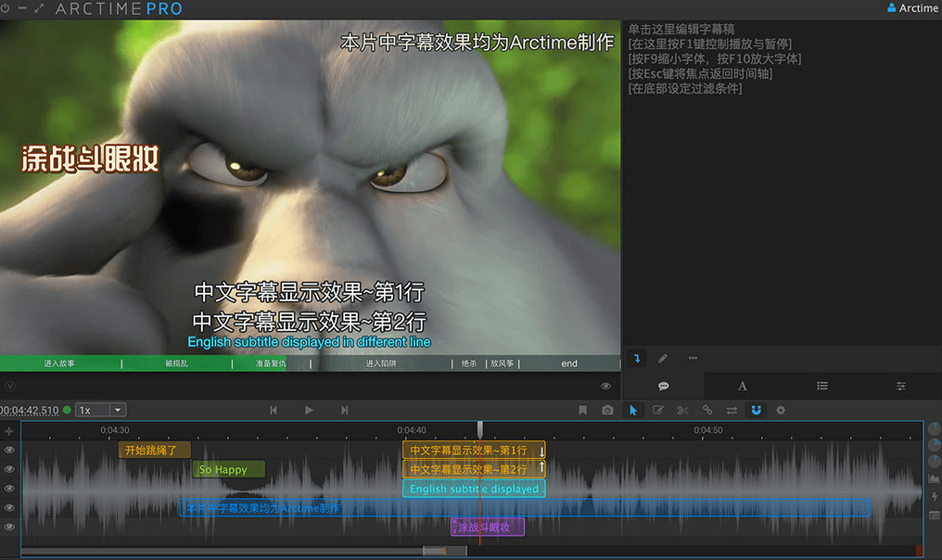Activate the scissors split tool

(x=683, y=410)
